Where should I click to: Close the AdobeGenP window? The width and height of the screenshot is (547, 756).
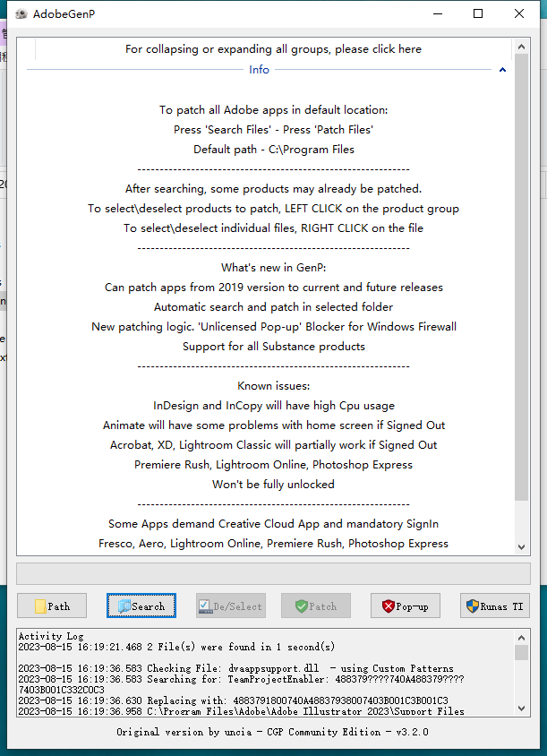519,13
